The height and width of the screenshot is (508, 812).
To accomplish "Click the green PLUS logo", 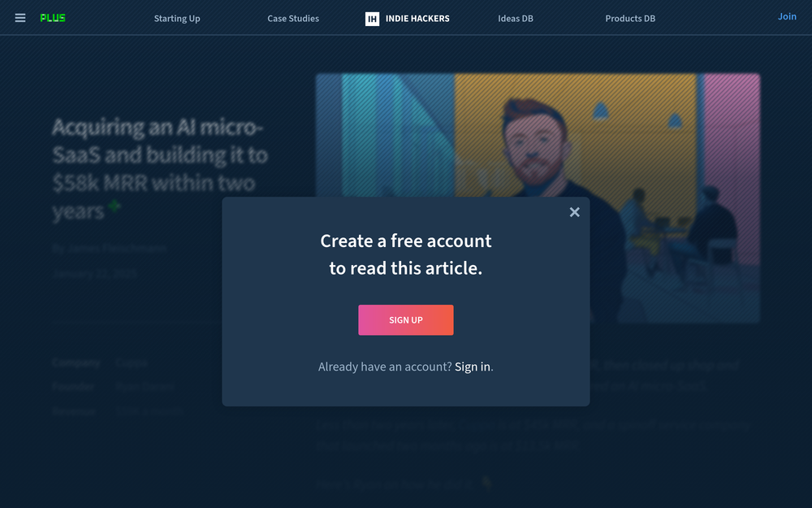I will [53, 18].
